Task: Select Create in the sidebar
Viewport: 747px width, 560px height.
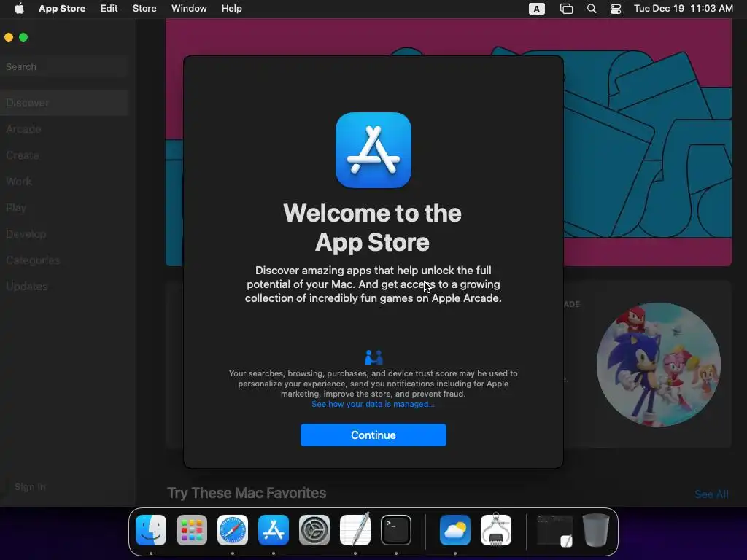Action: coord(23,155)
